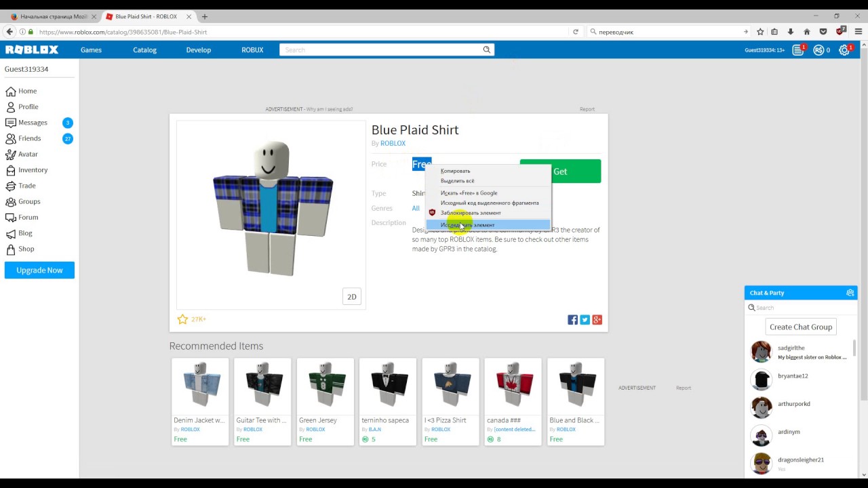Image resolution: width=868 pixels, height=488 pixels.
Task: Open the ROBLOX creator link under title
Action: (393, 144)
